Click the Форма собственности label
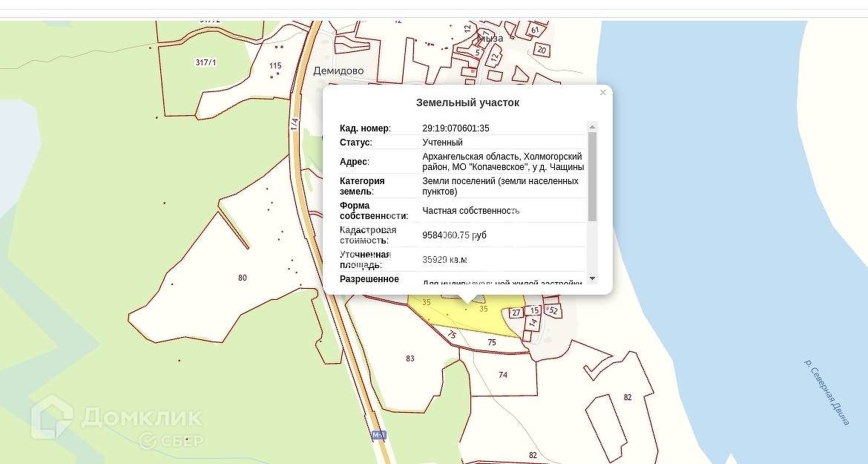868x464 pixels. (x=374, y=210)
